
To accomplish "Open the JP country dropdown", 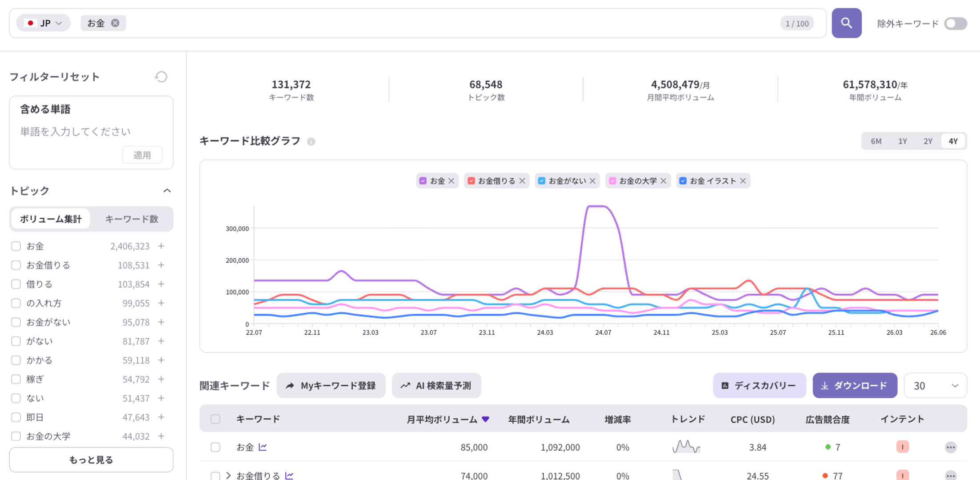I will tap(43, 23).
